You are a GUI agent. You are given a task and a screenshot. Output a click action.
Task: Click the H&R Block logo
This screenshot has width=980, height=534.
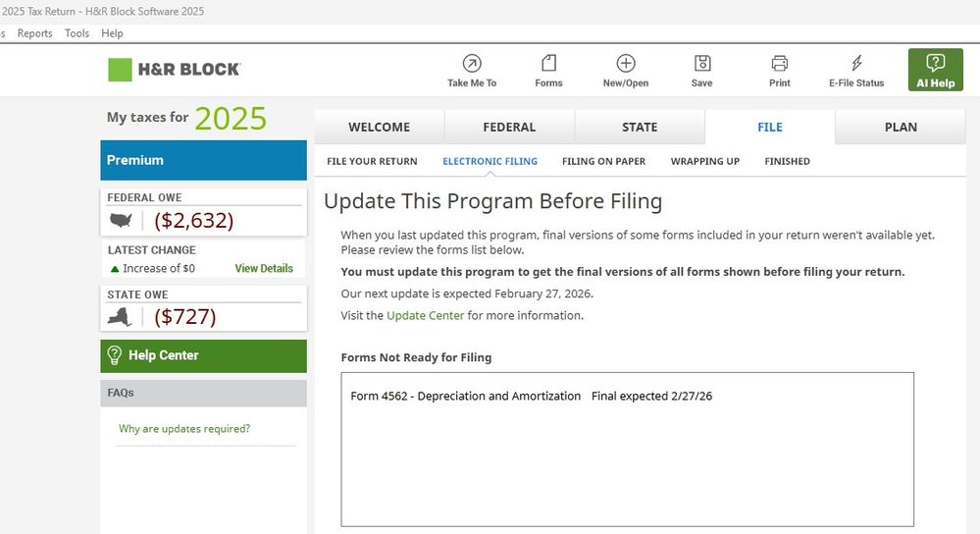[174, 70]
